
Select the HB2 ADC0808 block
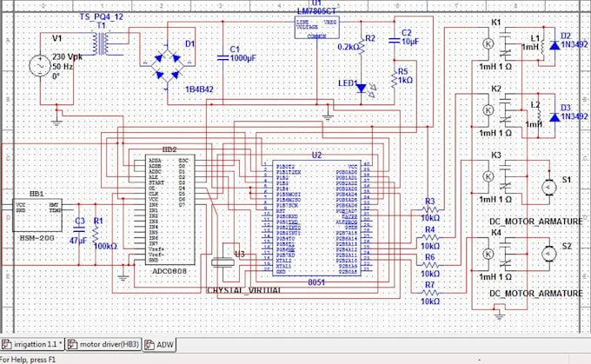click(170, 209)
